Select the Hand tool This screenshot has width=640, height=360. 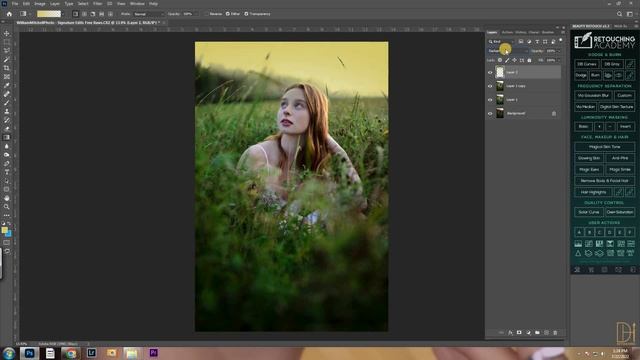click(7, 198)
